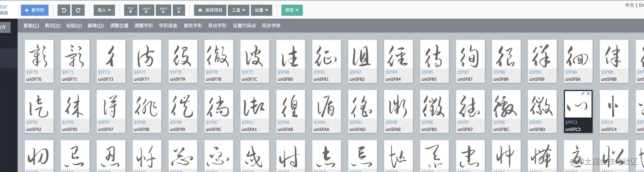Select glyph thumbnail uni5FB7
The image size is (644, 172).
pyautogui.click(x=470, y=111)
